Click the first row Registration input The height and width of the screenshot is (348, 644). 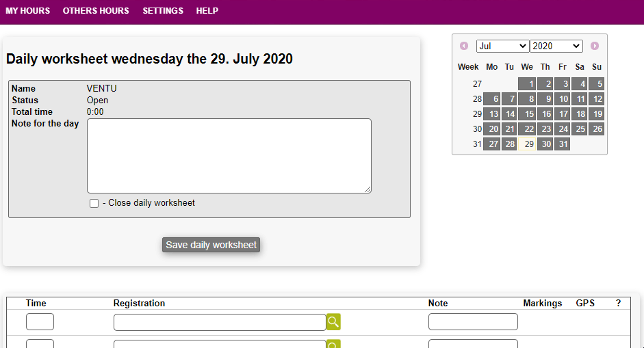[x=220, y=322]
